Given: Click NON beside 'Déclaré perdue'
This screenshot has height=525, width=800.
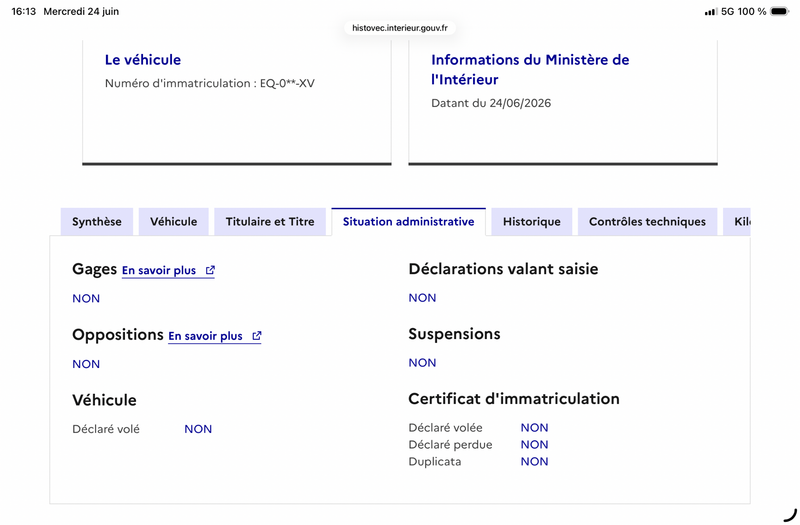Looking at the screenshot, I should point(534,444).
